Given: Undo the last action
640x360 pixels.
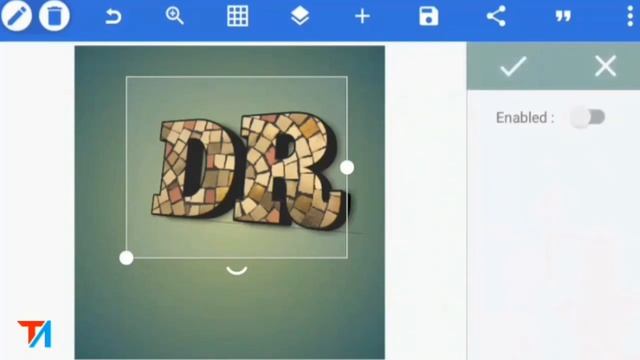Looking at the screenshot, I should coord(113,16).
